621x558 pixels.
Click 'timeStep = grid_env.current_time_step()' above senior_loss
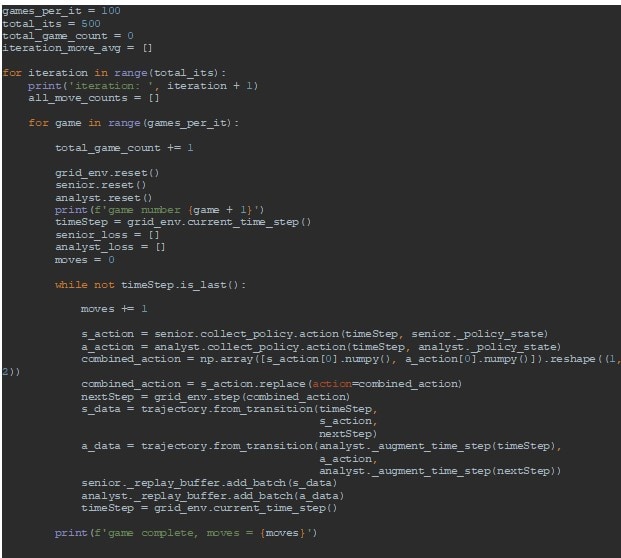(183, 222)
